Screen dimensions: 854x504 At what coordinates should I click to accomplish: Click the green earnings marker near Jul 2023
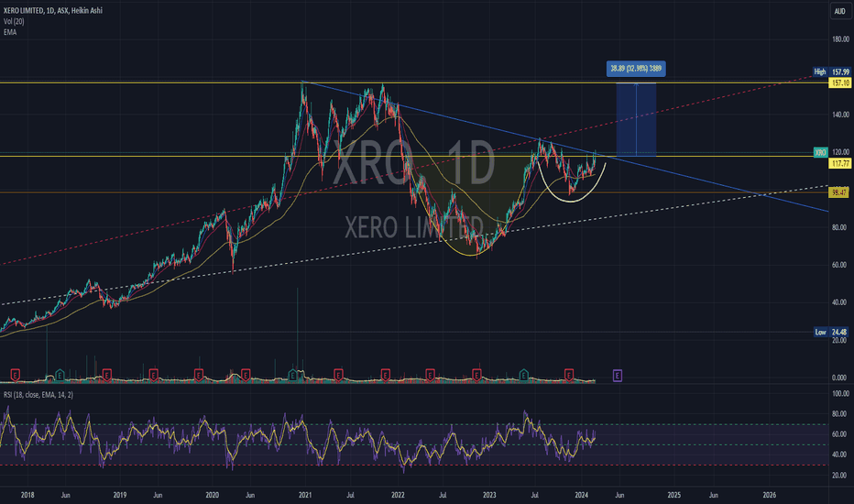(x=524, y=375)
